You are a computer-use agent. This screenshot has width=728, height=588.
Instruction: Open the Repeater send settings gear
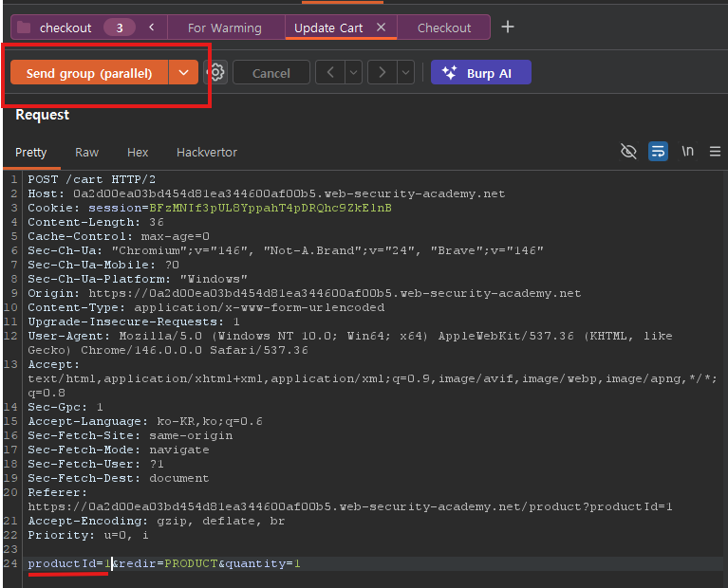tap(216, 73)
